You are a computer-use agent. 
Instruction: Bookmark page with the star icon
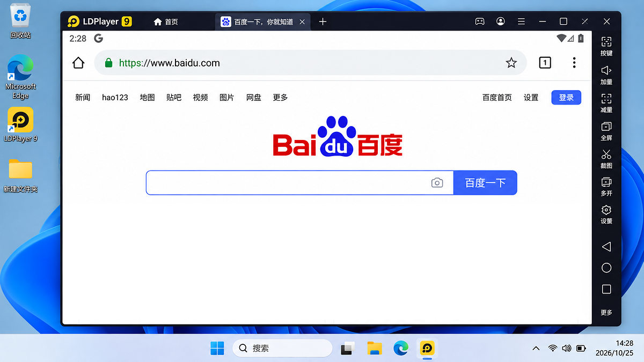[x=511, y=63]
